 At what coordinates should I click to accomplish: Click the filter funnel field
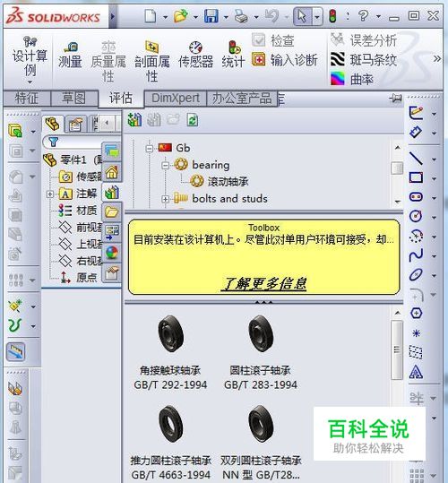click(x=73, y=142)
